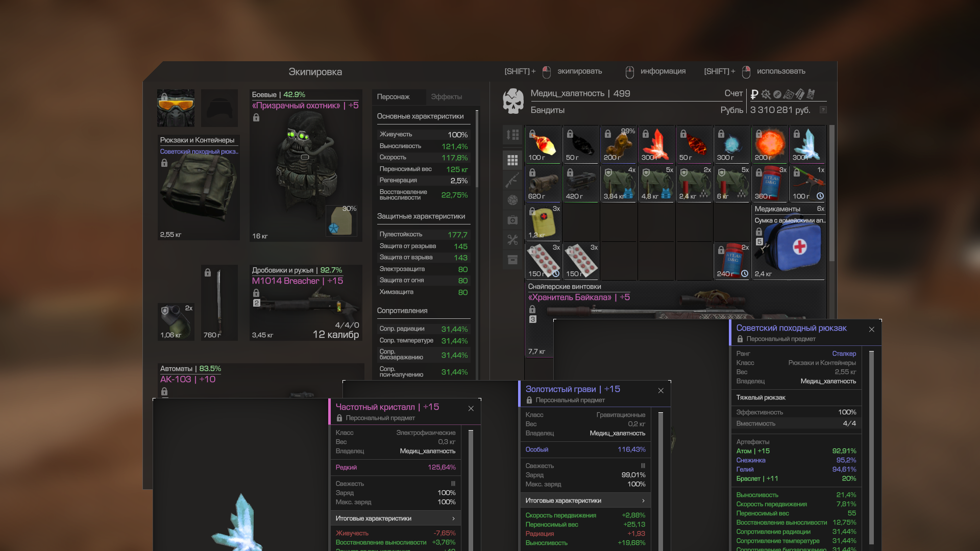Select the injector gun item 1x
The image size is (980, 551).
click(x=807, y=183)
